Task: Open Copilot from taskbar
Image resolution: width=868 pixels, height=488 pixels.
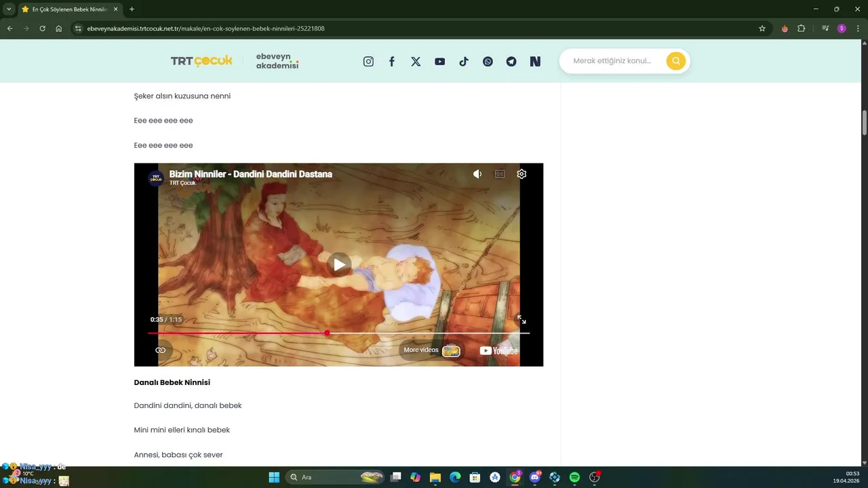Action: (x=416, y=477)
